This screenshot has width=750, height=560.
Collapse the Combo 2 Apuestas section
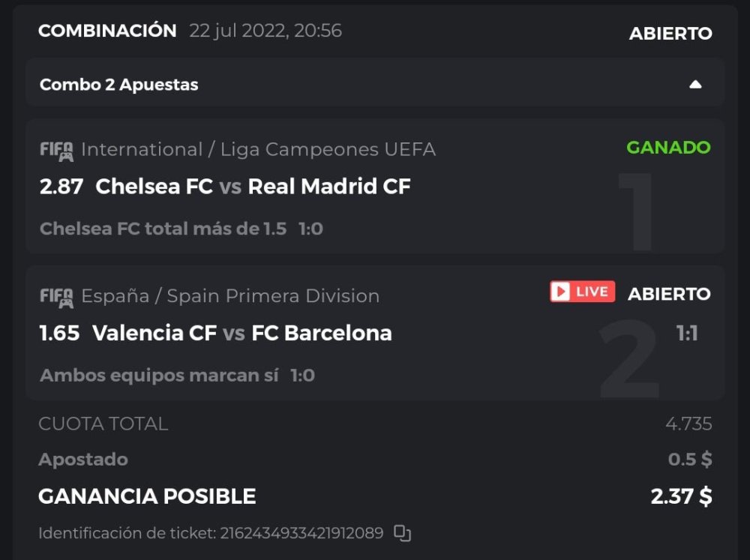[695, 85]
